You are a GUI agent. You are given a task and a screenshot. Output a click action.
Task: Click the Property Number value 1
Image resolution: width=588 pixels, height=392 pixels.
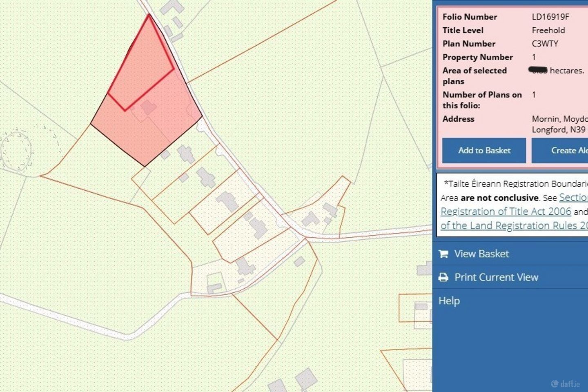pyautogui.click(x=535, y=57)
